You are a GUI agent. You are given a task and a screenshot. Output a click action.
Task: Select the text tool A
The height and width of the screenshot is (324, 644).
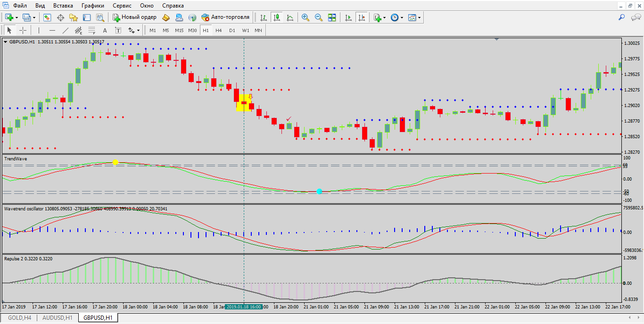coord(105,30)
